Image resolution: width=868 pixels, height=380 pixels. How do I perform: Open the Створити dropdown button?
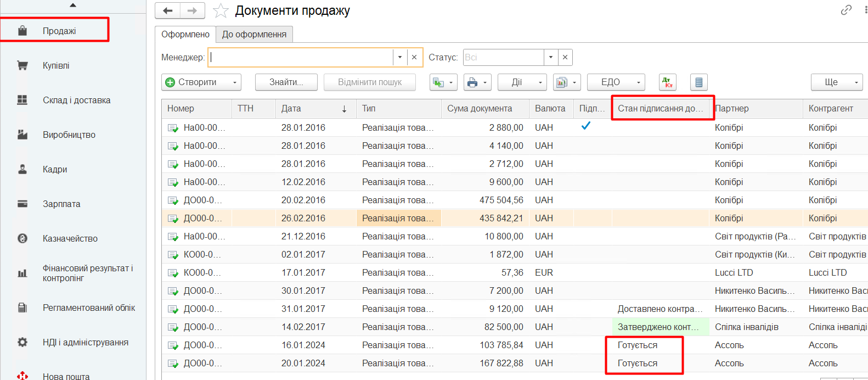coord(201,82)
